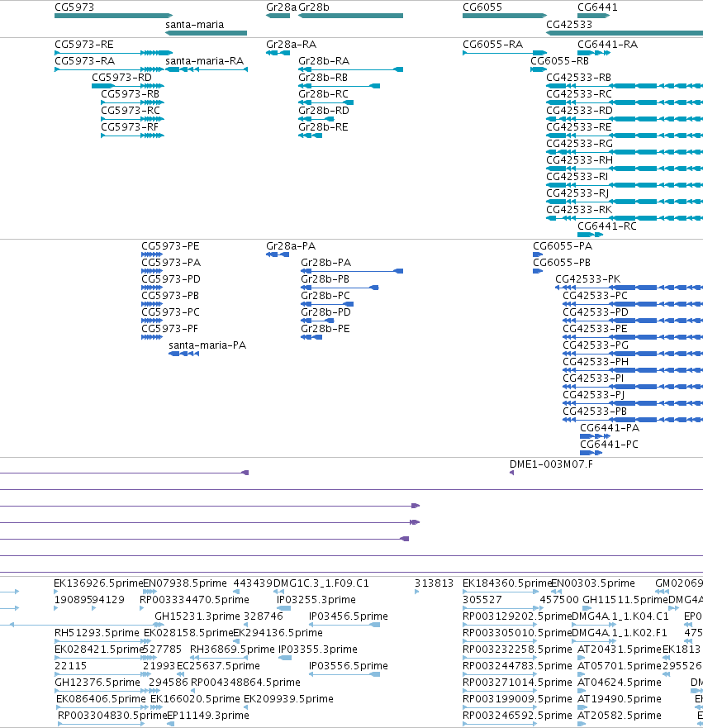Select the CG6441-PC protein label
Screen dimensions: 703x728
pos(610,445)
